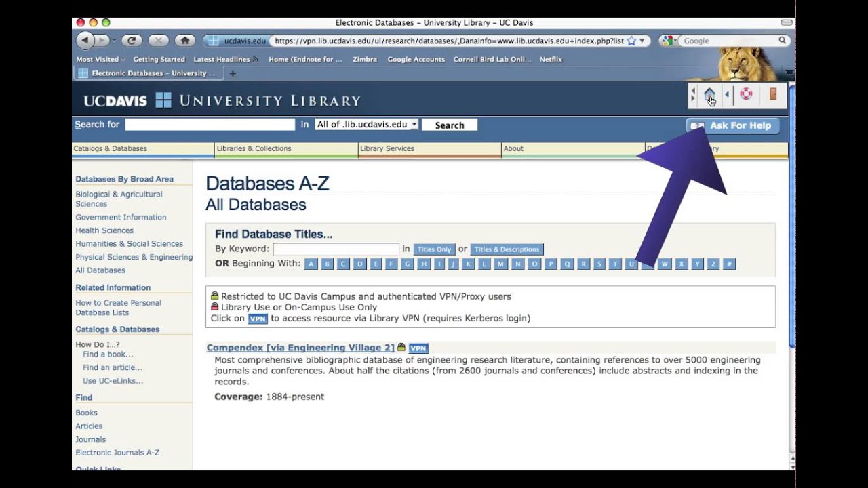Viewport: 868px width, 488px height.
Task: Browse databases beginning with P
Action: (551, 264)
